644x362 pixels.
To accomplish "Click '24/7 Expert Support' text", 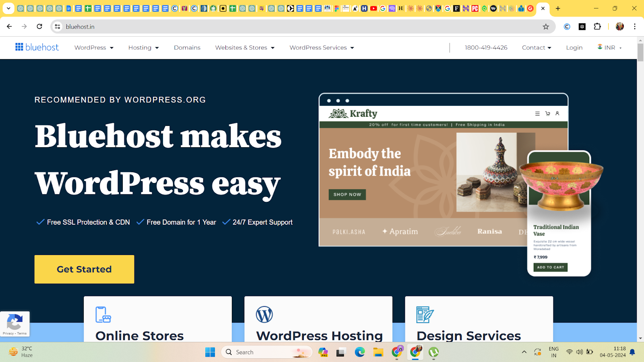I will pos(262,222).
